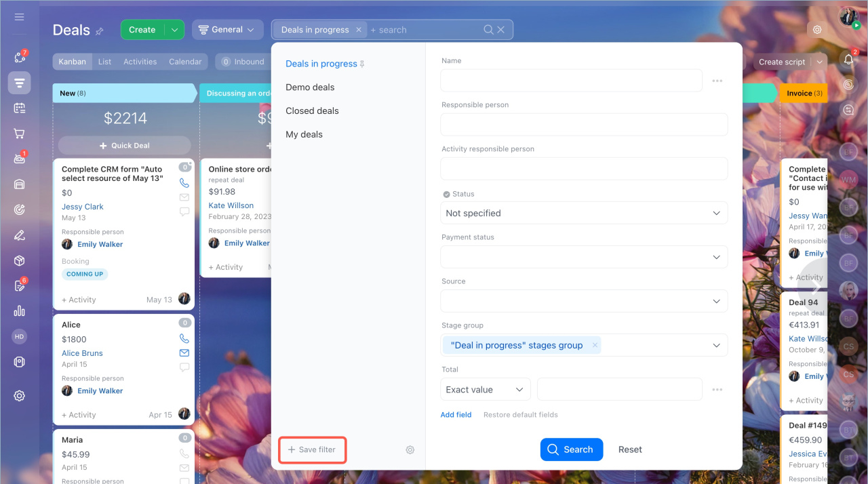The image size is (868, 484).
Task: Open the target goal icon in sidebar
Action: [x=19, y=210]
